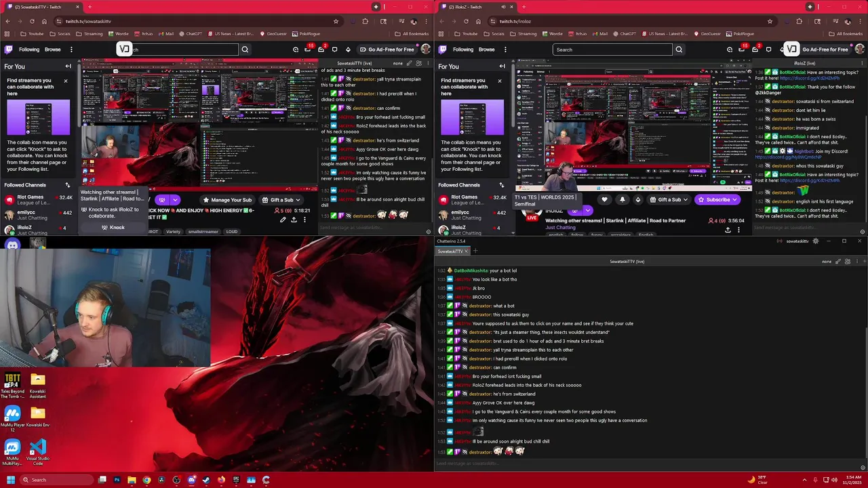This screenshot has height=488, width=868.
Task: Open Discord icon on the taskbar
Action: click(x=191, y=480)
